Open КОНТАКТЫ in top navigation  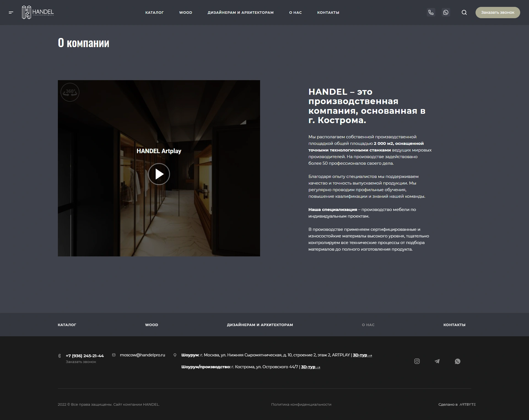[328, 12]
